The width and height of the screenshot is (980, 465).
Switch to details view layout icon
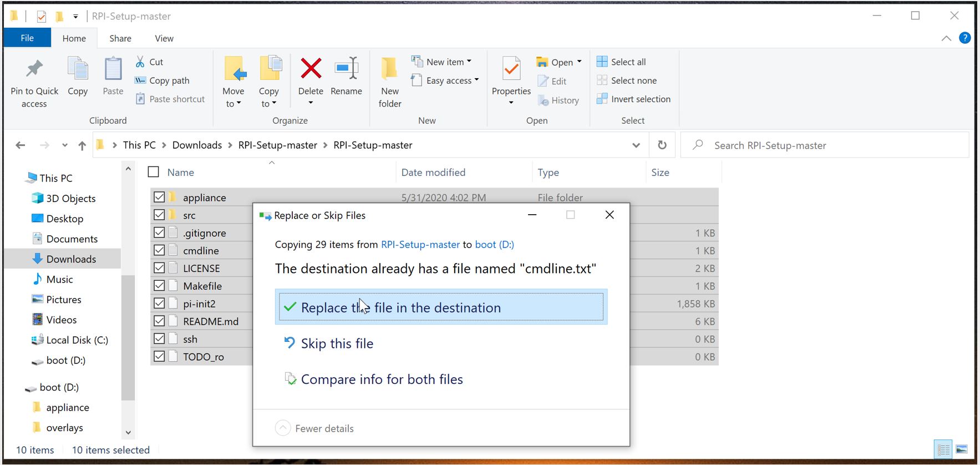tap(943, 450)
